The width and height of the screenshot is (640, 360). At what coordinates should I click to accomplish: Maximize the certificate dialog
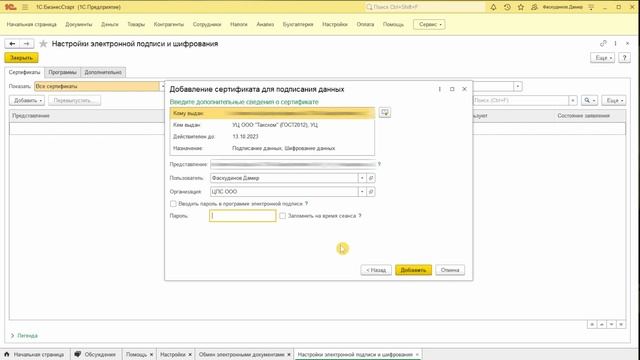pyautogui.click(x=452, y=89)
